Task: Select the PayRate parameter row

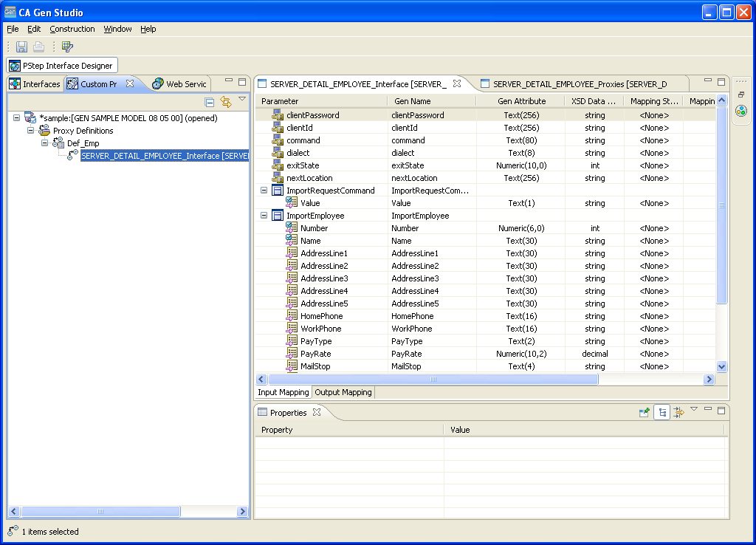Action: [x=315, y=354]
